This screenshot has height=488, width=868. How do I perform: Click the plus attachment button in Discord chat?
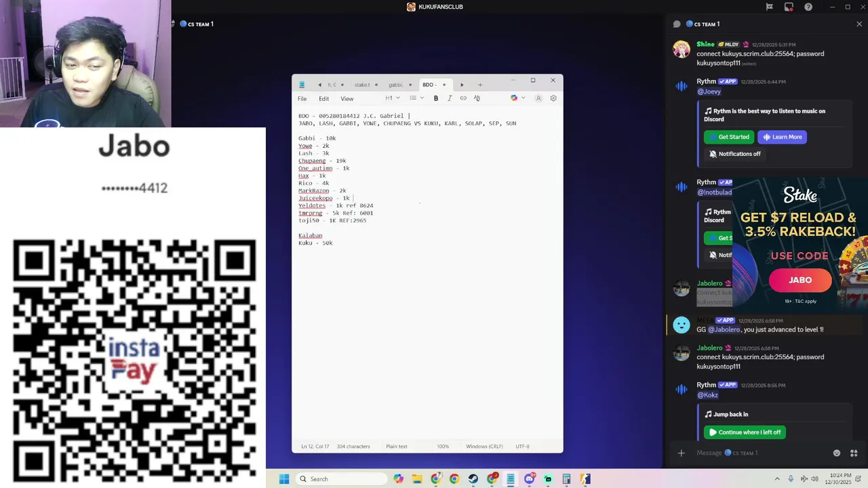[682, 453]
